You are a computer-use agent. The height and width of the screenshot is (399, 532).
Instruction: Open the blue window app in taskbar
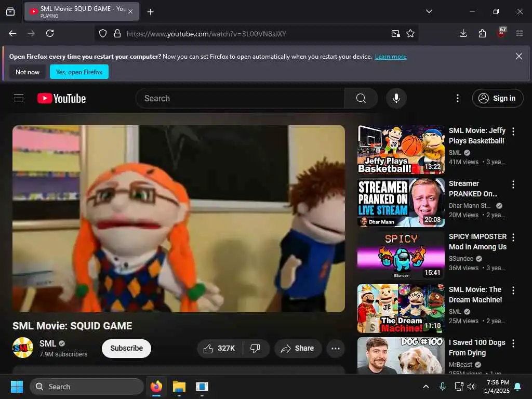click(x=202, y=387)
